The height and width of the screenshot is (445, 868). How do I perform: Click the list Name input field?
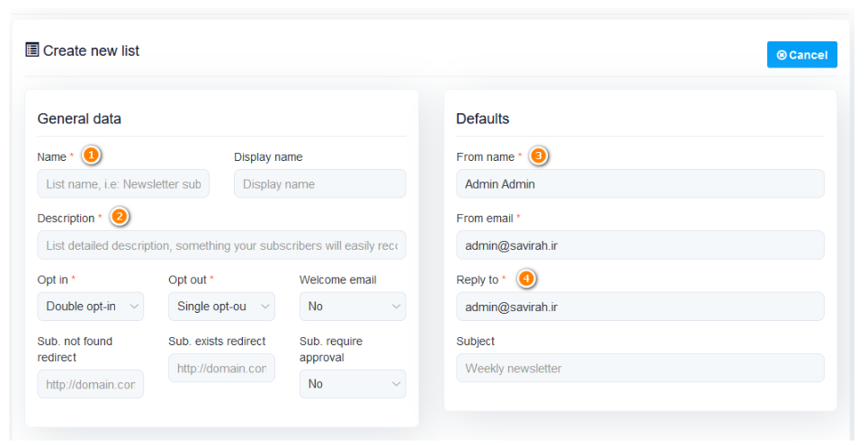coord(123,184)
